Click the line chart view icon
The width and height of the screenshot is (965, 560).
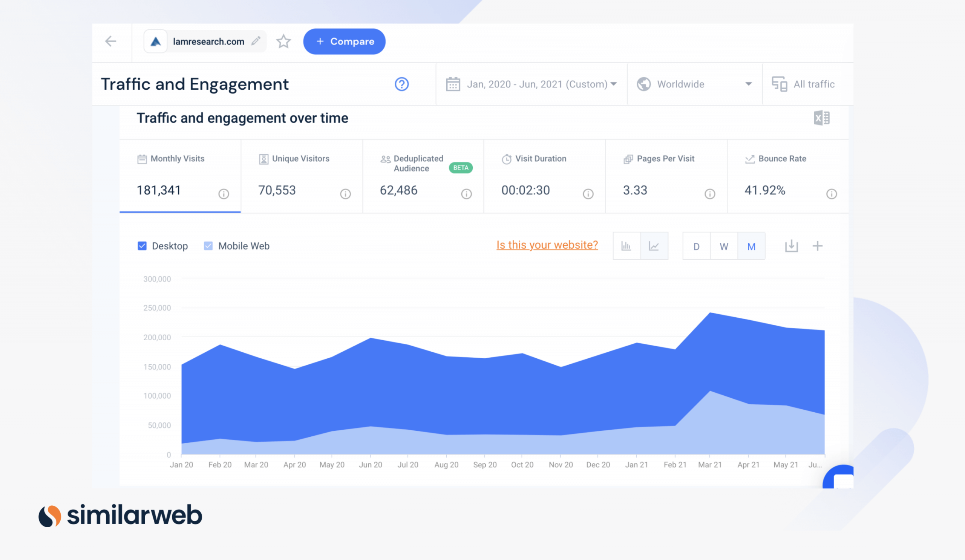click(x=654, y=246)
